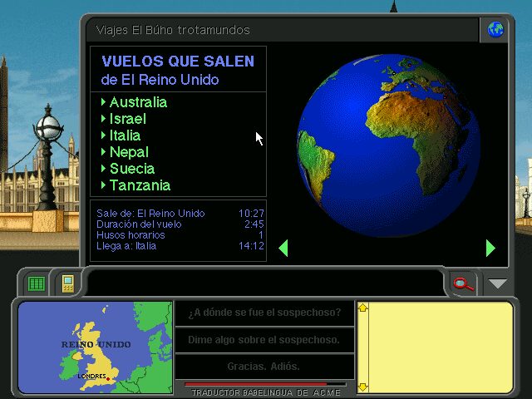
Task: Click the empty black message bar
Action: pos(265,283)
